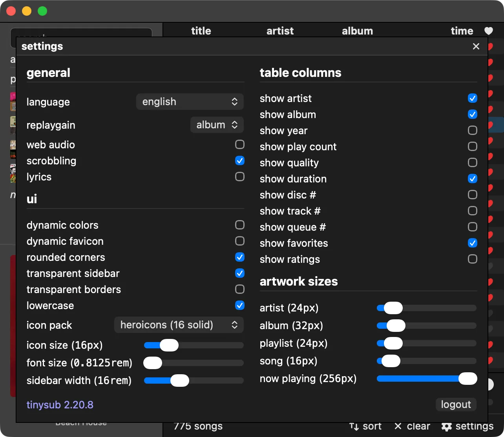
Task: Click the sort arrows icon in bottom bar
Action: pyautogui.click(x=354, y=426)
